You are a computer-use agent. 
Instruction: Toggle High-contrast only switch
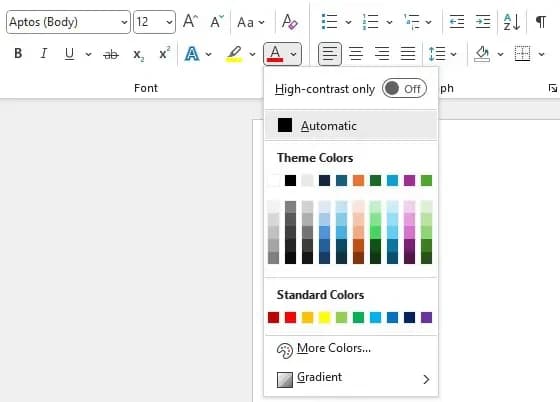(x=404, y=88)
